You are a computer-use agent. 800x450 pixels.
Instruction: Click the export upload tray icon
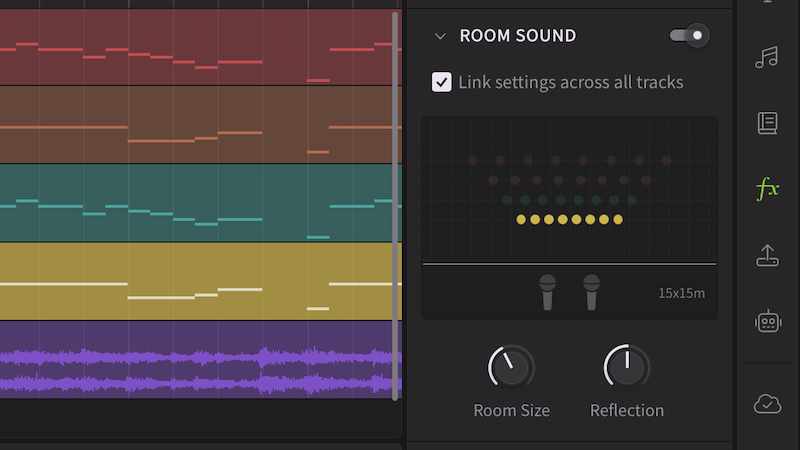click(x=767, y=255)
